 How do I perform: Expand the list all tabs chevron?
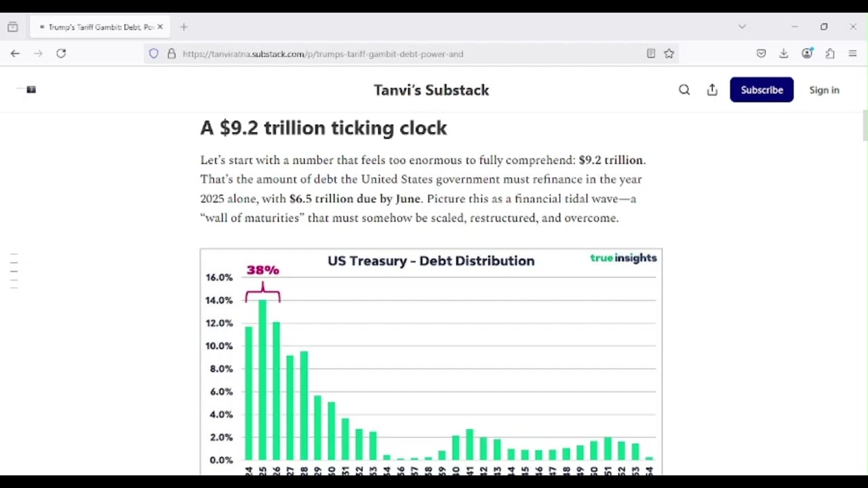coord(742,27)
